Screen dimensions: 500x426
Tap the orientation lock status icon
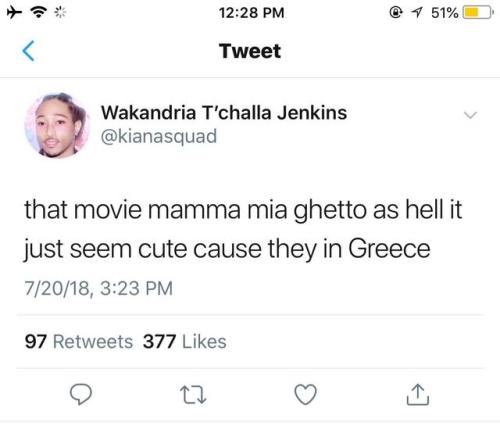tap(395, 12)
